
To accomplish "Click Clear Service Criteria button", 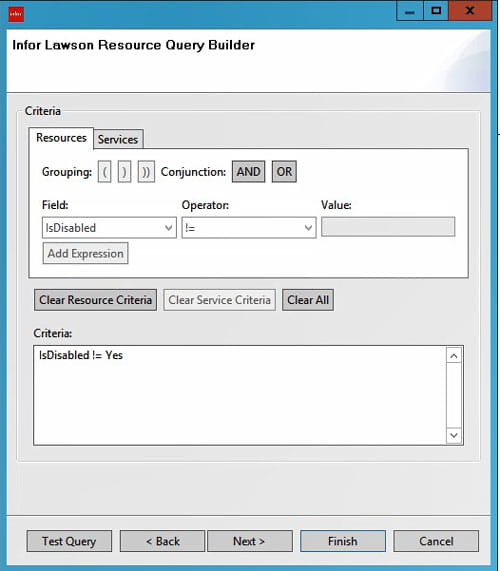I will click(x=219, y=300).
